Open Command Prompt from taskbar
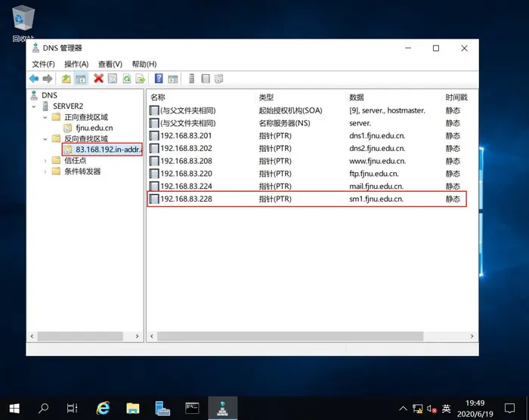The image size is (529, 420). (x=192, y=409)
